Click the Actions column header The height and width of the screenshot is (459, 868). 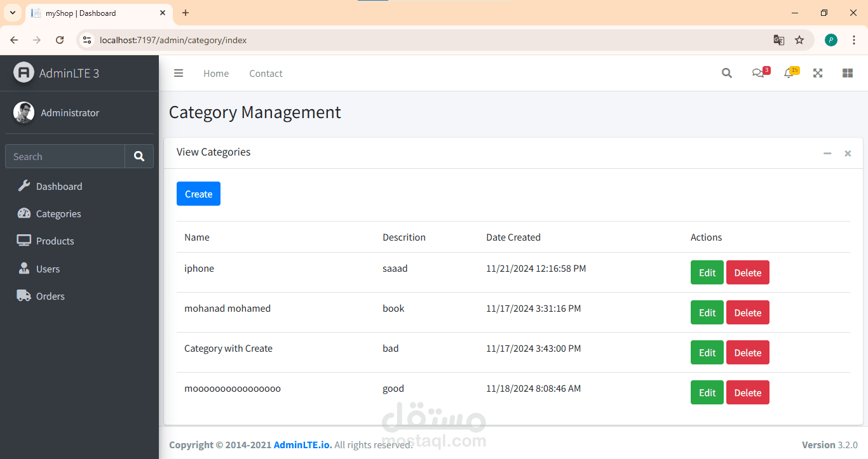point(706,237)
